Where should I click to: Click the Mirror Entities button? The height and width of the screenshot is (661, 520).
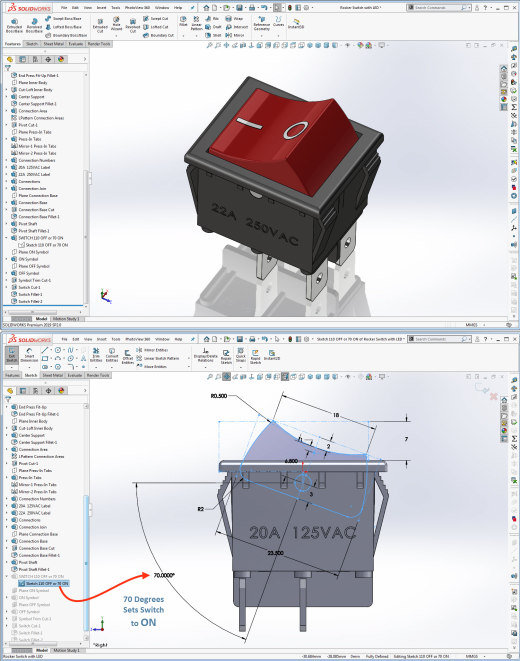pos(152,350)
